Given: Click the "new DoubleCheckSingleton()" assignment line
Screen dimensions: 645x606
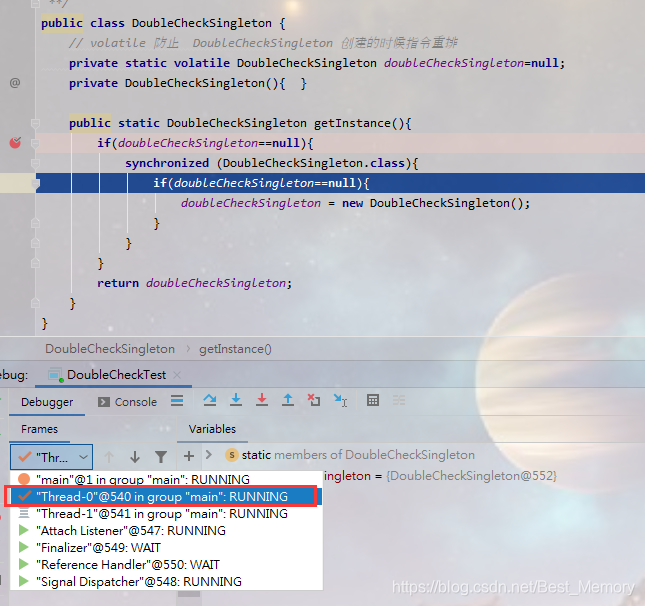Looking at the screenshot, I should tap(355, 203).
